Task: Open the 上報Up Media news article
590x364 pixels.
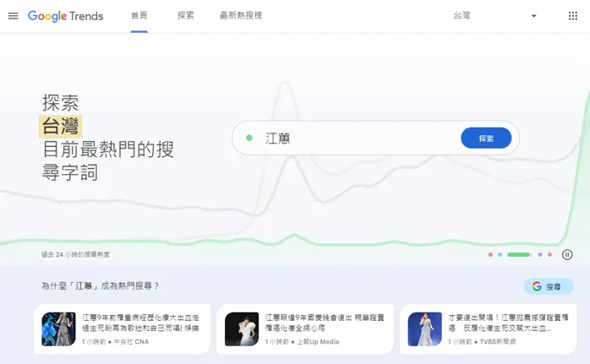Action: (305, 329)
